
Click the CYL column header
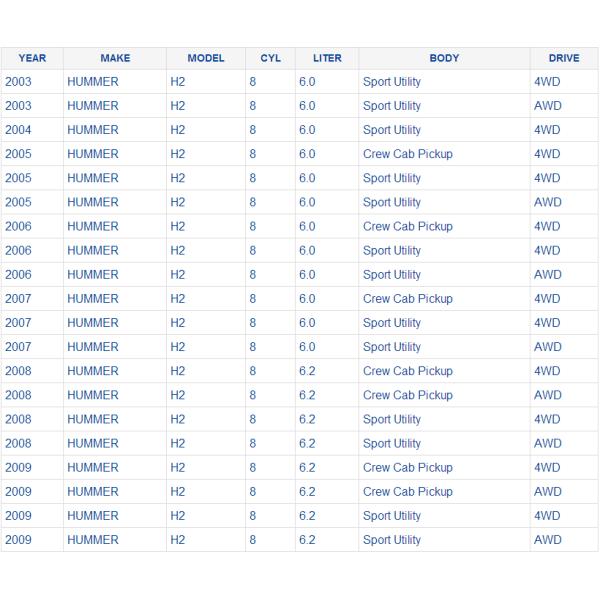point(270,58)
